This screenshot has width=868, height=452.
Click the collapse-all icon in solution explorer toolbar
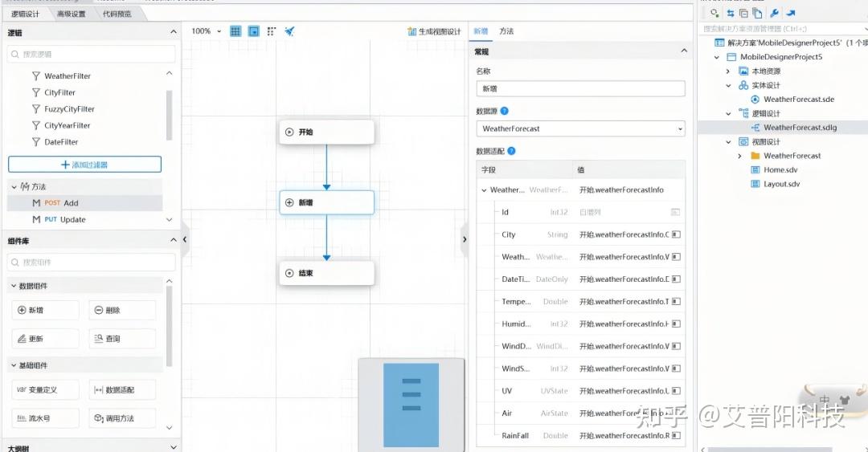(x=743, y=14)
